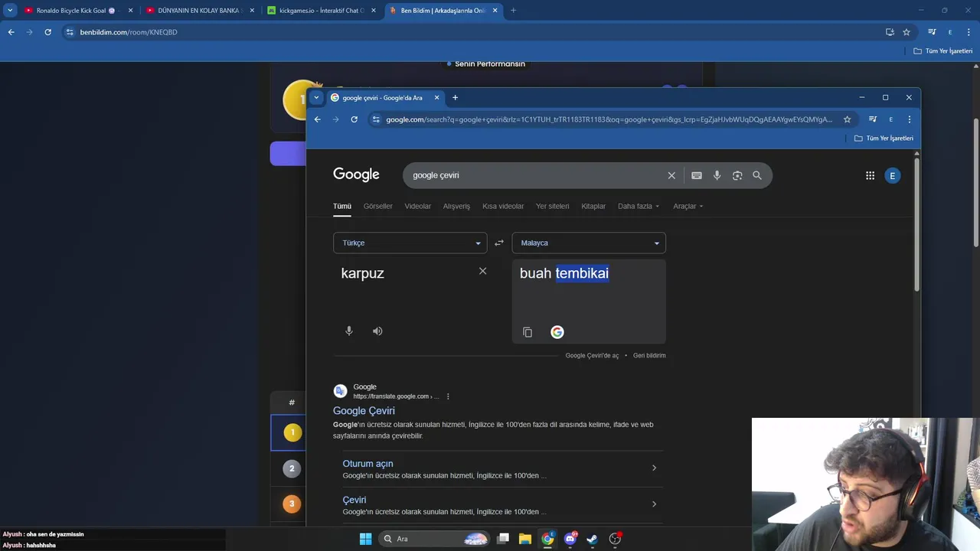The image size is (980, 551).
Task: Click the google çeviri search input
Action: [x=536, y=175]
